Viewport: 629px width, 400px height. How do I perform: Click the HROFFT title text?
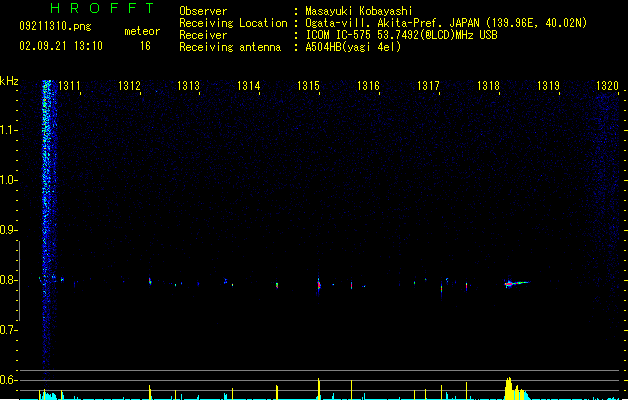[102, 8]
